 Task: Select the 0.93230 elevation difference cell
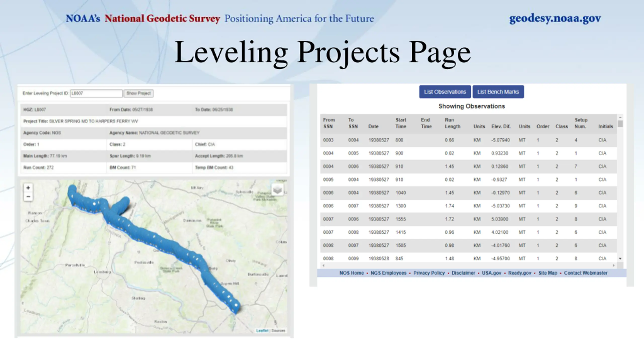(x=500, y=153)
